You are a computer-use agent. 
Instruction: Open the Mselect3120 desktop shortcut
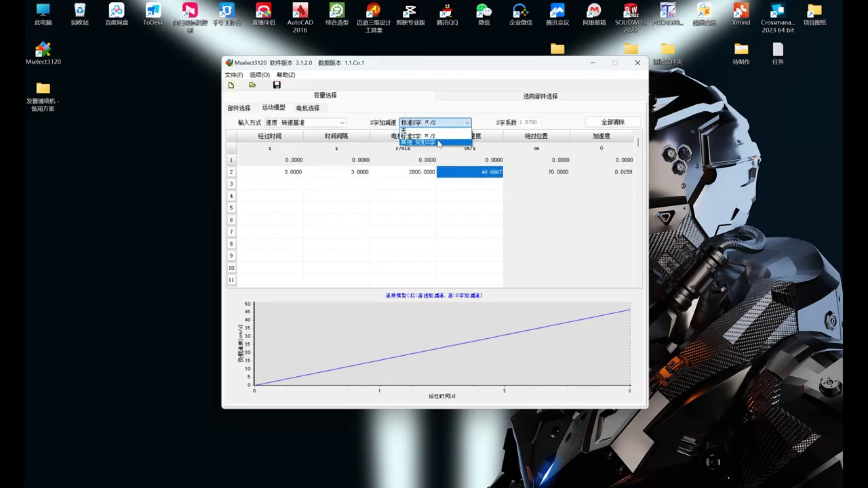point(43,52)
